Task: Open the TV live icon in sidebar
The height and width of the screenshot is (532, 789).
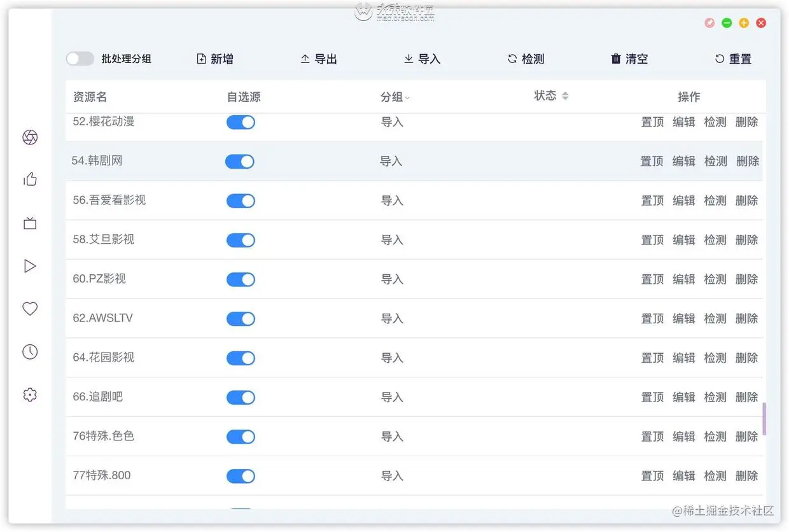Action: [x=30, y=223]
